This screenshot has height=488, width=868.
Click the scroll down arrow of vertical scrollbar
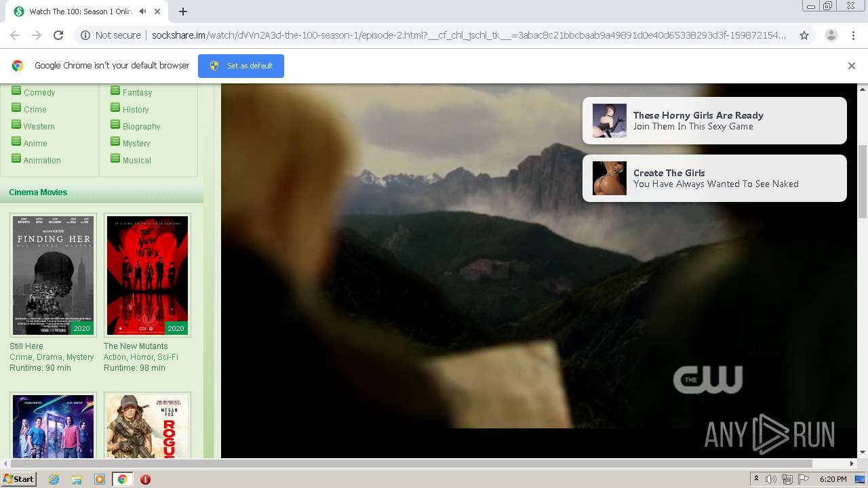click(863, 452)
